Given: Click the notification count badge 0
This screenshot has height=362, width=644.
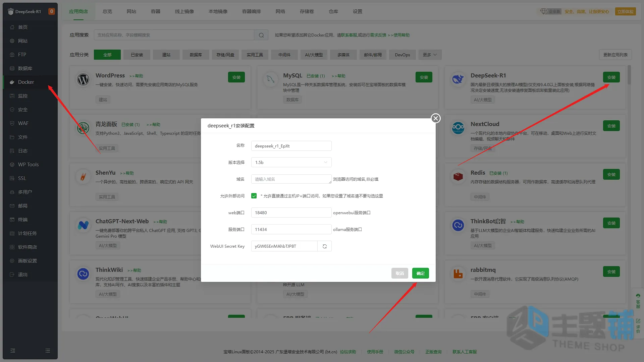Looking at the screenshot, I should 51,11.
